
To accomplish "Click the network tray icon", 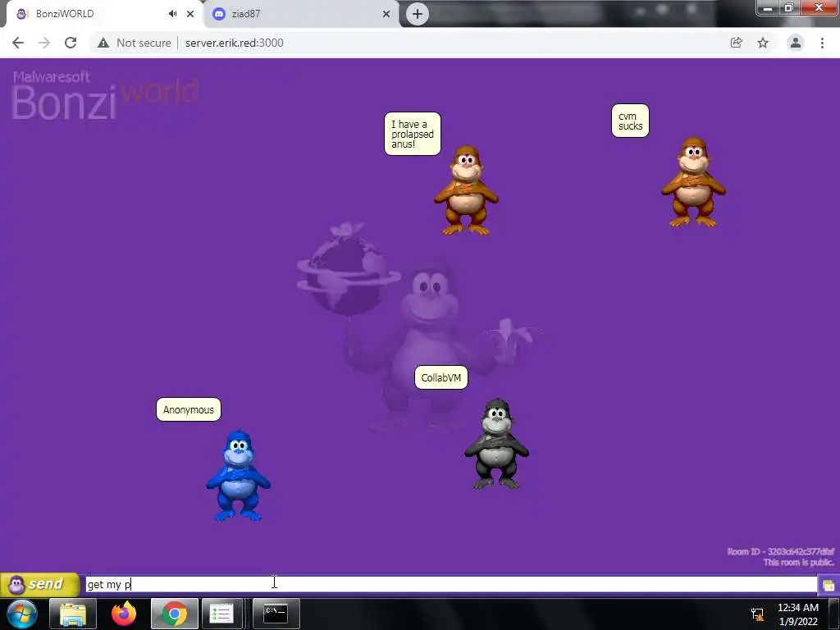I will pos(757,614).
